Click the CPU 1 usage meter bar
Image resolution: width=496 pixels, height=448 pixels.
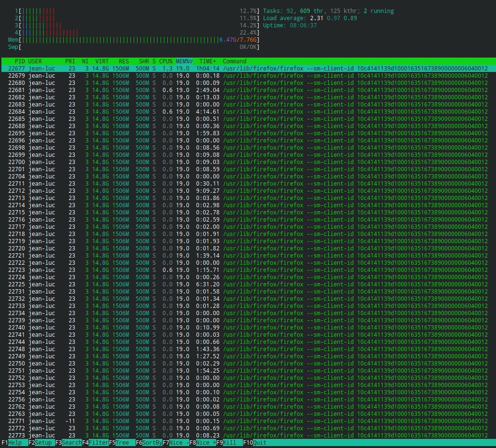(x=137, y=11)
